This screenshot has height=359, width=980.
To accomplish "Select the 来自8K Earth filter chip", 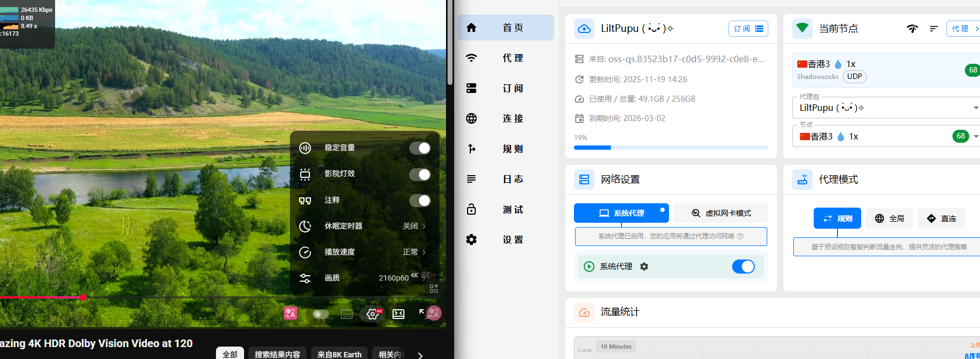I will click(x=339, y=354).
